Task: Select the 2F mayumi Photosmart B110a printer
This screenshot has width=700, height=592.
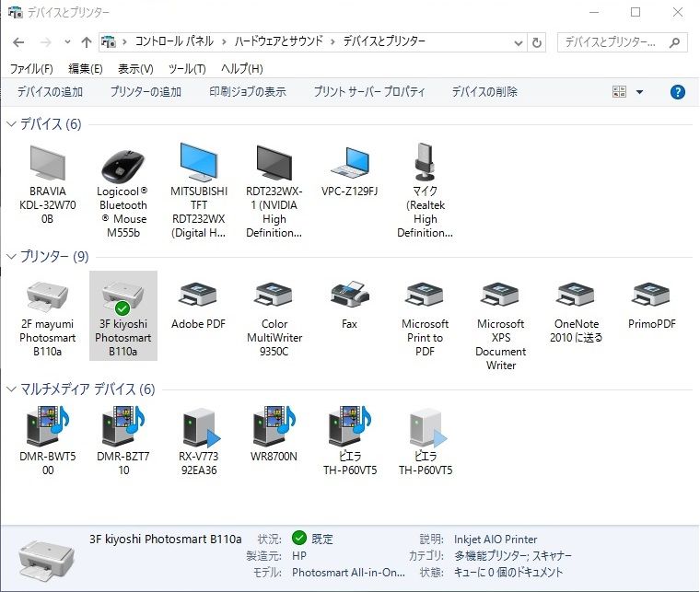Action: [x=47, y=296]
